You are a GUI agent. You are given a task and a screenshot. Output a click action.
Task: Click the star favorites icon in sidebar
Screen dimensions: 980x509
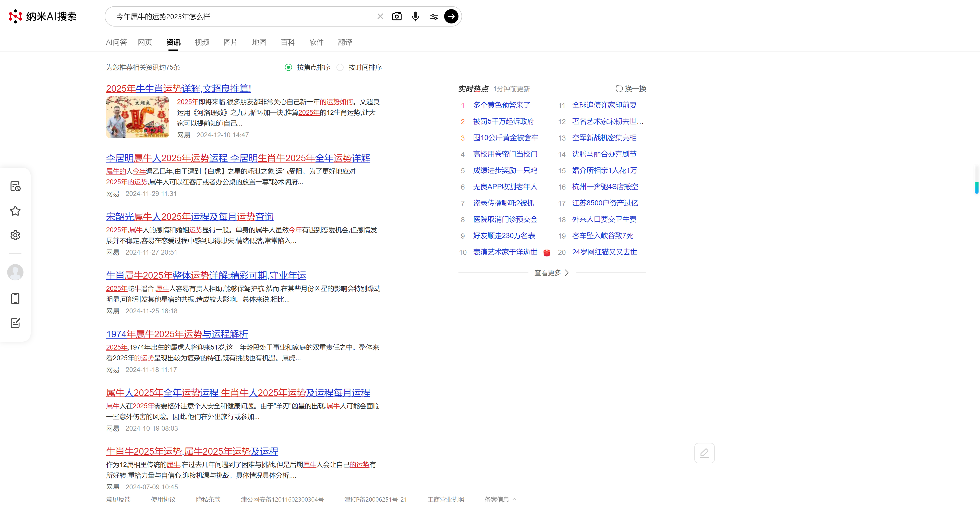[x=15, y=211]
